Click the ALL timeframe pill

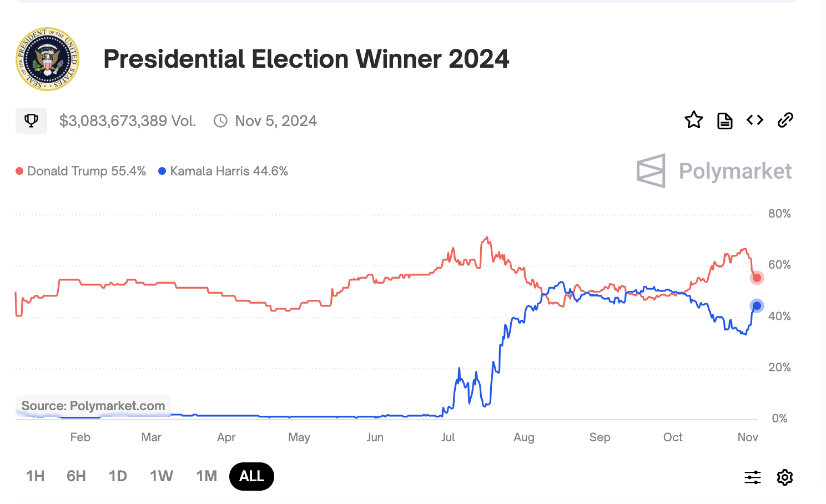[251, 476]
